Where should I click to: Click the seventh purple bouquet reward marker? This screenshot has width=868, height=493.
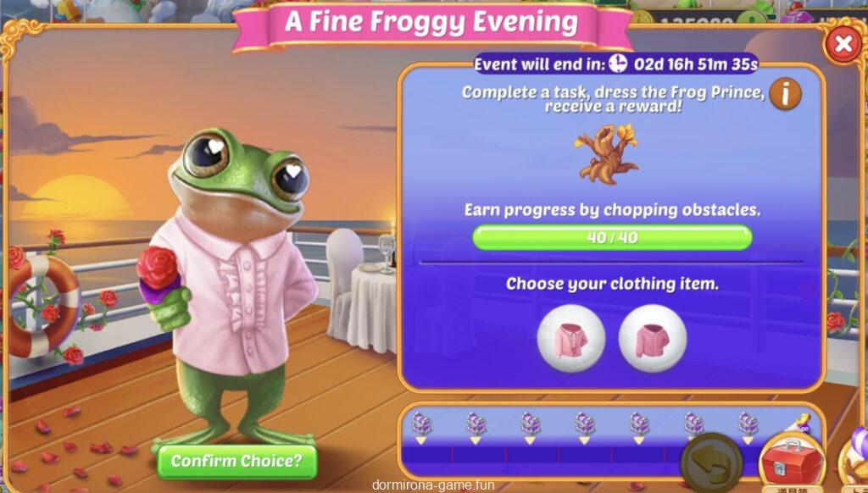point(748,427)
